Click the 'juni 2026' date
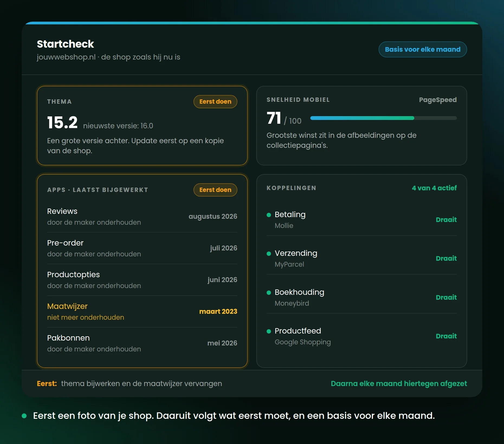 pos(222,280)
